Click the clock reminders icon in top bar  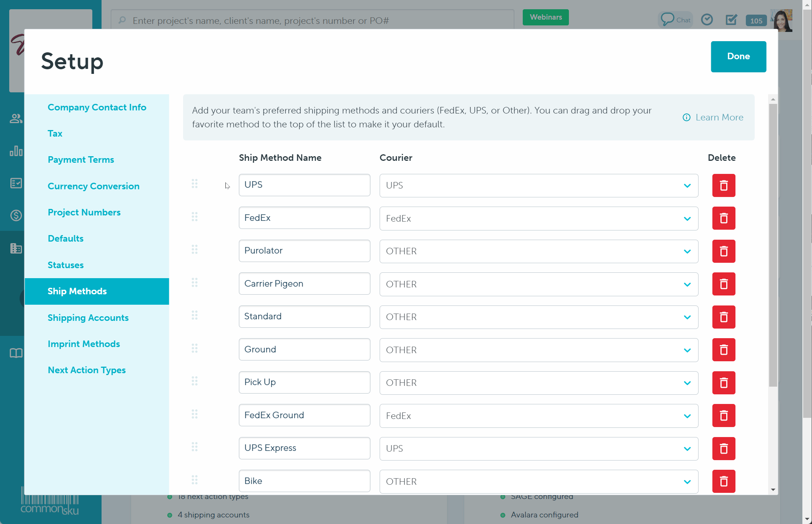click(707, 19)
